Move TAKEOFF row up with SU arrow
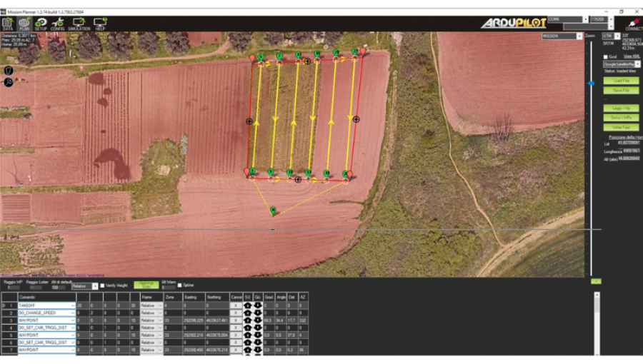Screen dimensions: 643x364 (247, 305)
